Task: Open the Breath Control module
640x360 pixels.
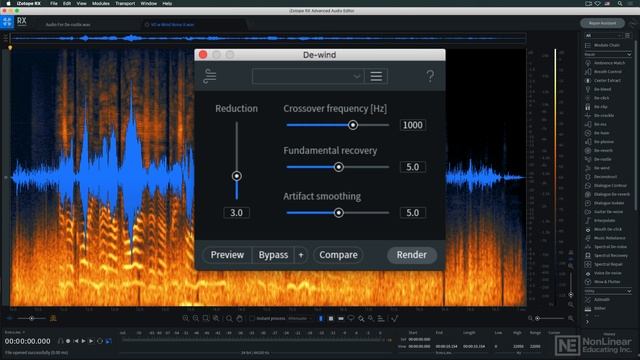Action: pyautogui.click(x=607, y=72)
